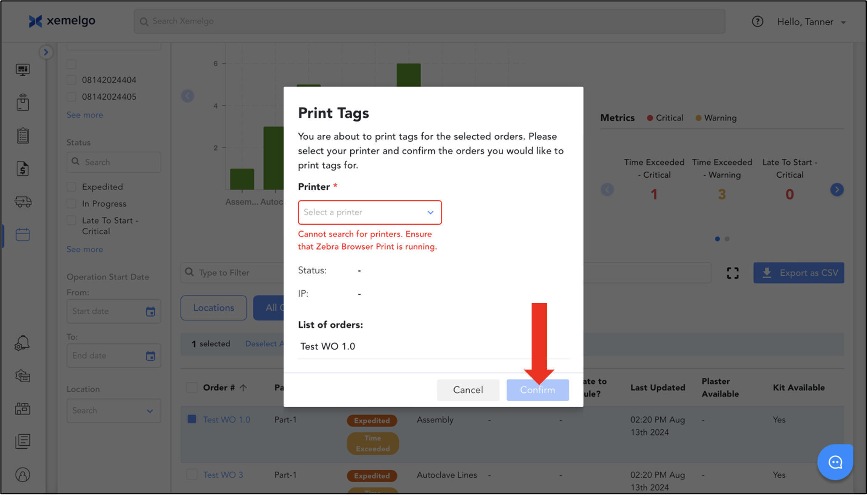Image resolution: width=868 pixels, height=495 pixels.
Task: Open the purchase order dollar sidebar icon
Action: coord(23,169)
